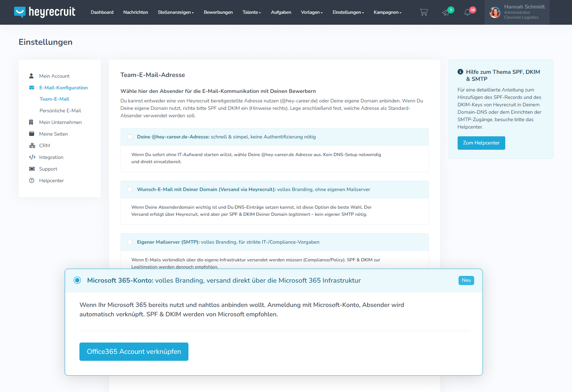
Task: Click Hannah Schmidt's profile avatar
Action: pyautogui.click(x=495, y=12)
